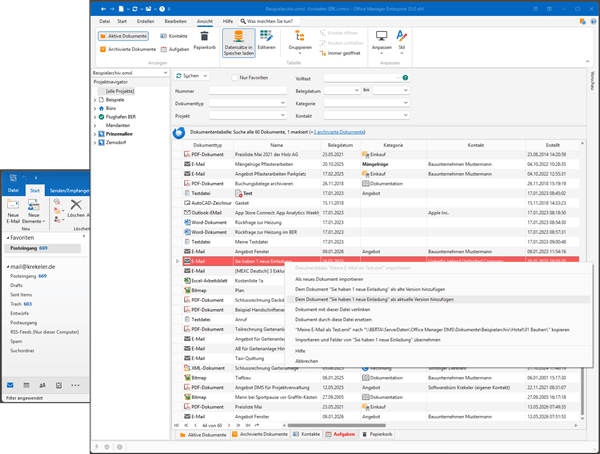The image size is (600, 454).
Task: Click the Editieren table icon
Action: click(266, 40)
